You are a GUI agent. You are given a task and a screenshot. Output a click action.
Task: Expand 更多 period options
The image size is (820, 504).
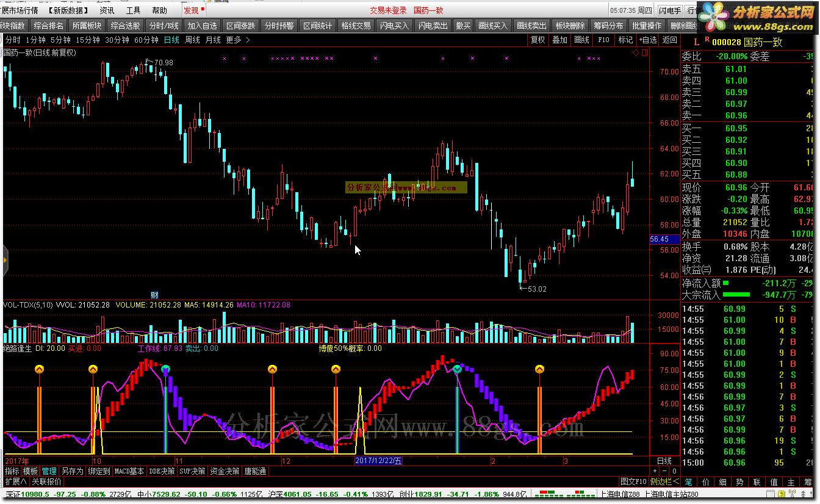click(x=237, y=40)
